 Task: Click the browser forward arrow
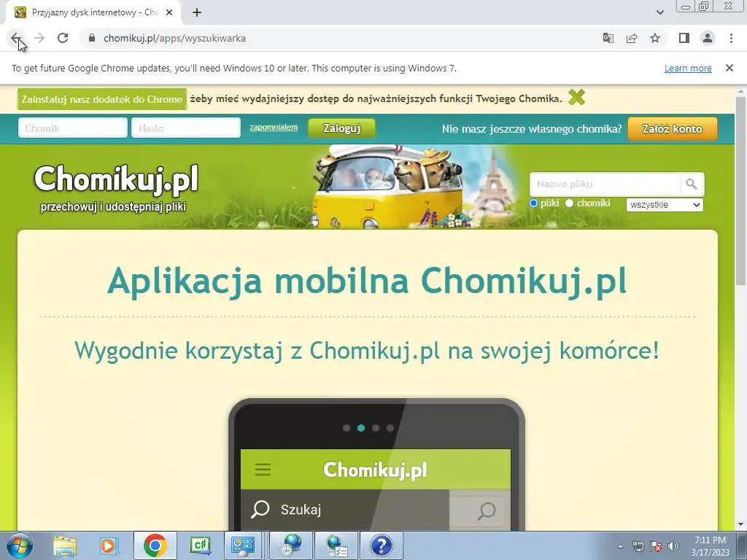[39, 38]
